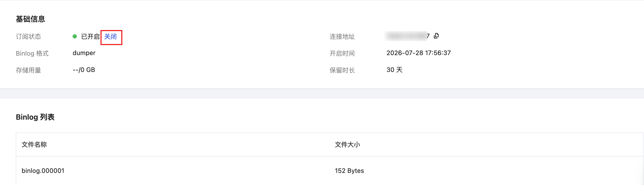The height and width of the screenshot is (185, 644).
Task: Click the 开启时间 label
Action: 342,53
